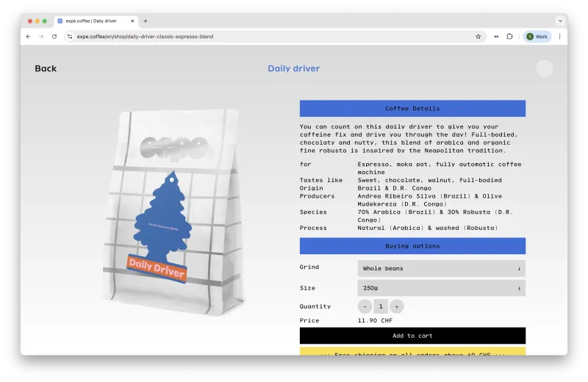Increase quantity with plus button
This screenshot has width=588, height=382.
(397, 306)
